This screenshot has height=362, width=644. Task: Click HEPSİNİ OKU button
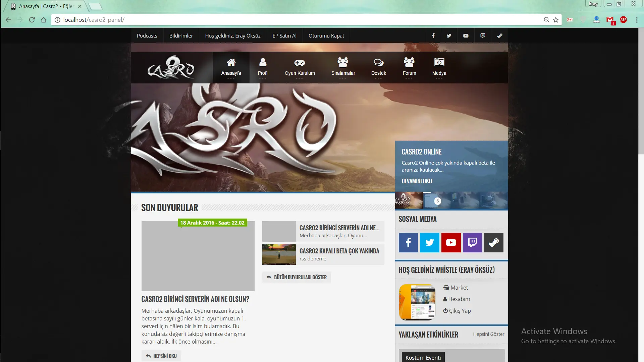pyautogui.click(x=161, y=356)
